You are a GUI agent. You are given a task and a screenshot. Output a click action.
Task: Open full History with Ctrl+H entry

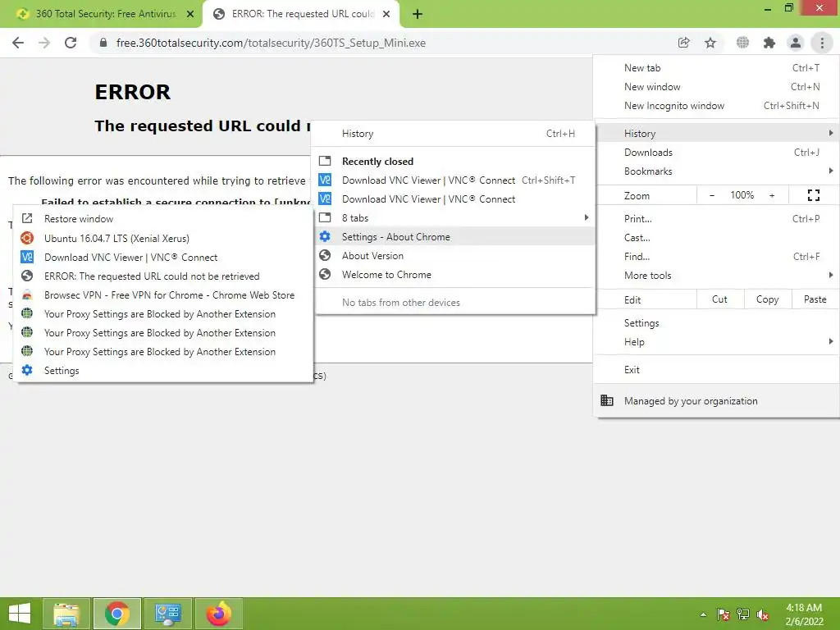click(x=453, y=134)
